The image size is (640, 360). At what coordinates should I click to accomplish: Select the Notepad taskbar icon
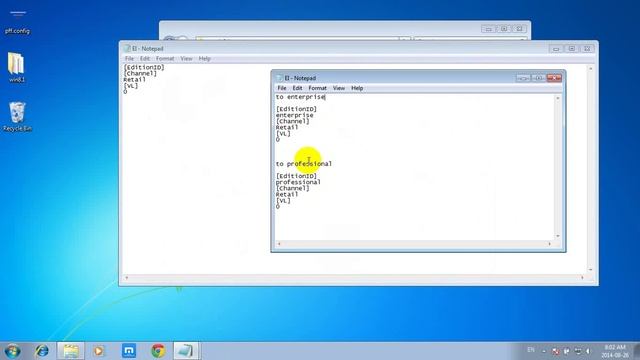[x=186, y=351]
